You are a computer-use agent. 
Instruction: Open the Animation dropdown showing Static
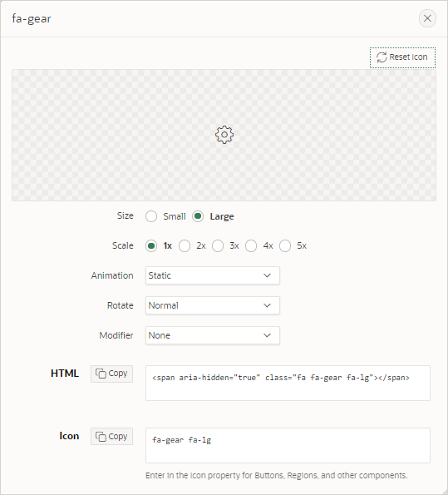click(213, 275)
